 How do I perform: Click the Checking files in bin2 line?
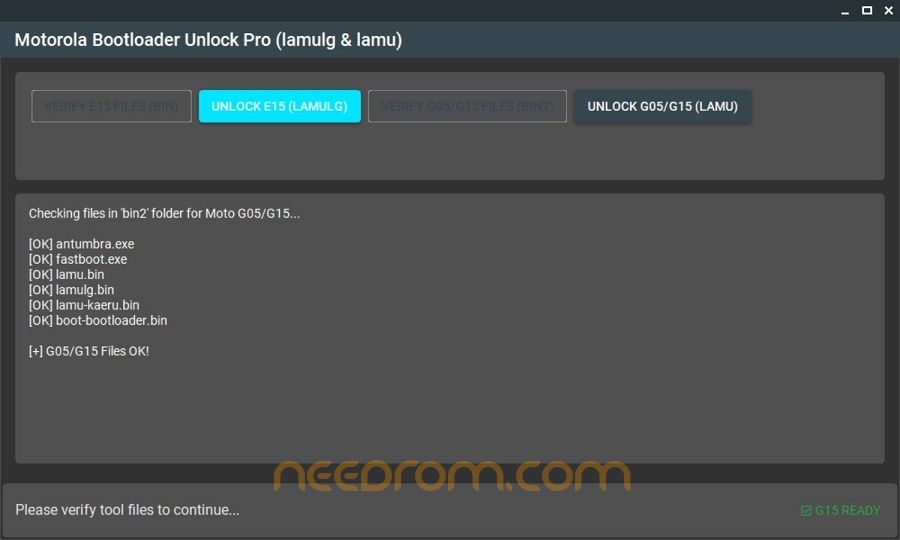164,213
